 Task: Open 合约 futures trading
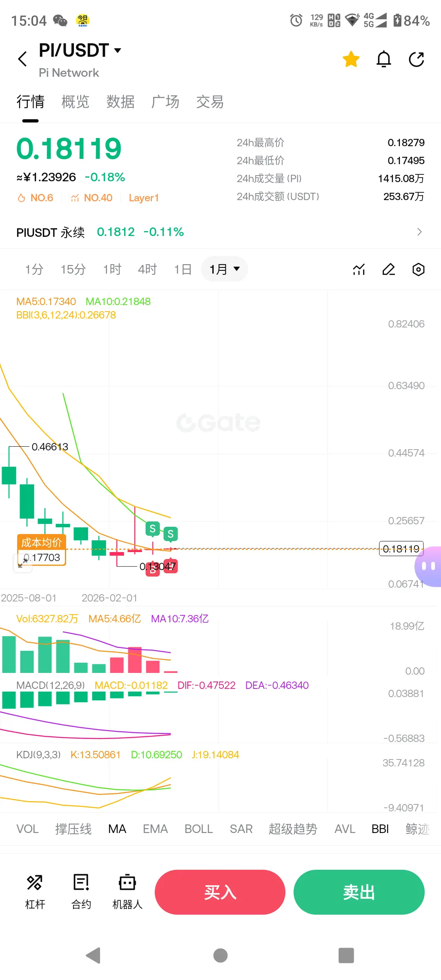click(x=81, y=892)
